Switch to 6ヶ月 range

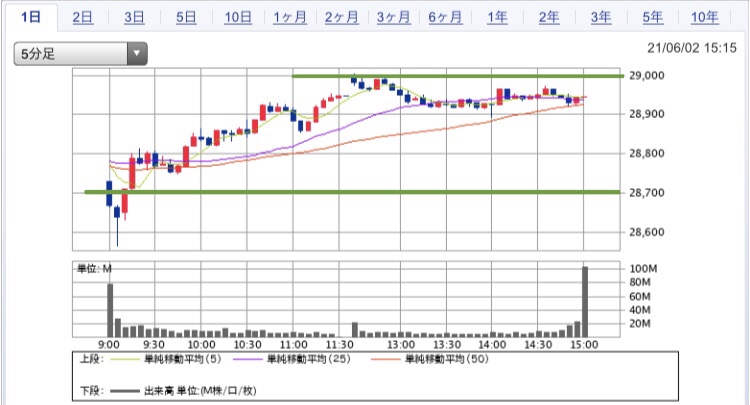tap(445, 18)
